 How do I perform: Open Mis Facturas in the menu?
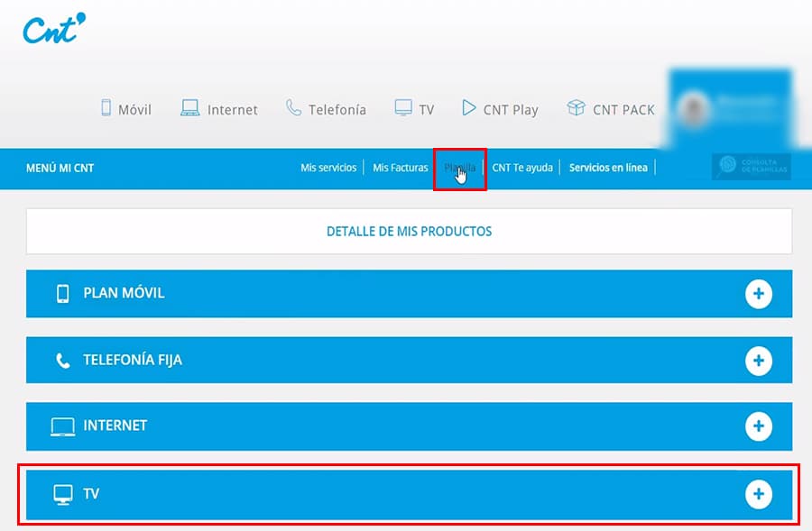(401, 168)
